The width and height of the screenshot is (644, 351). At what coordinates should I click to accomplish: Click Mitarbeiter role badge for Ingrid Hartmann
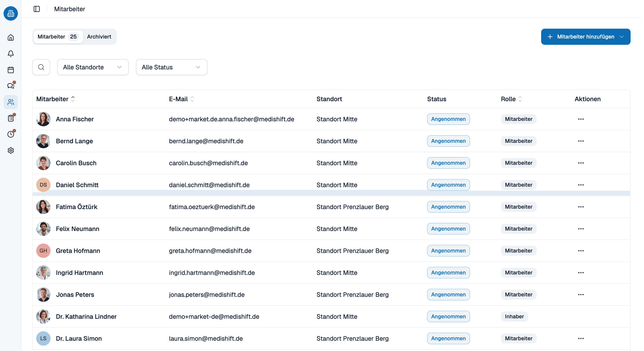click(x=519, y=273)
